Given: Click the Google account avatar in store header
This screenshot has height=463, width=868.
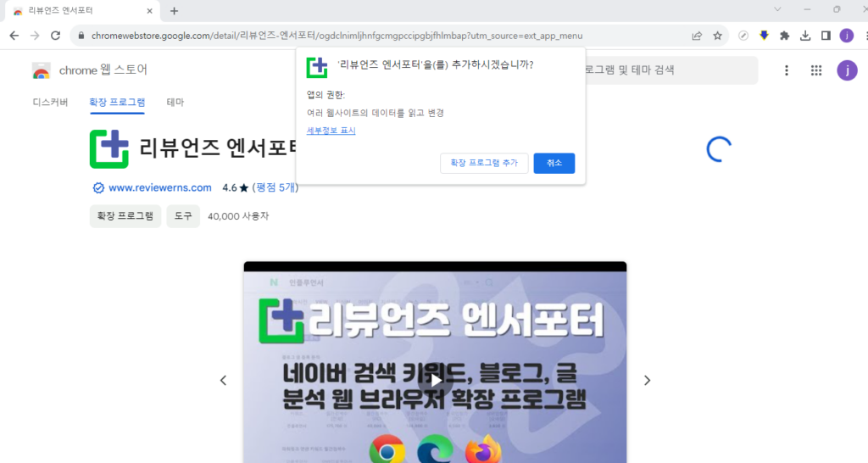Looking at the screenshot, I should coord(847,70).
